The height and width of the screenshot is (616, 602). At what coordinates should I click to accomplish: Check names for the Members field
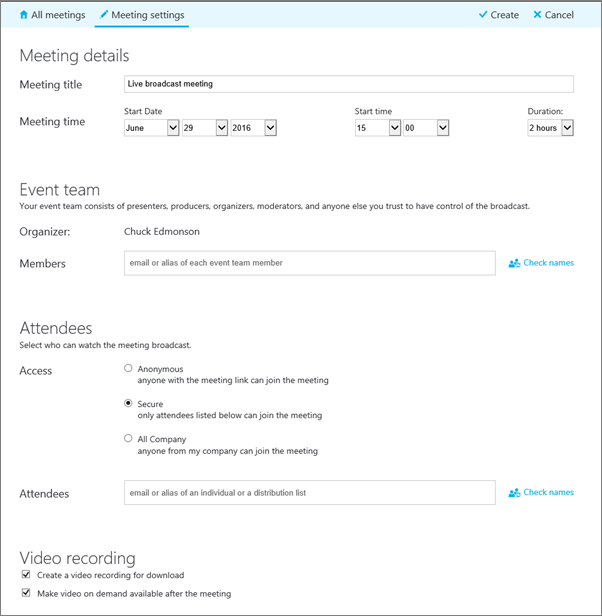click(x=548, y=263)
